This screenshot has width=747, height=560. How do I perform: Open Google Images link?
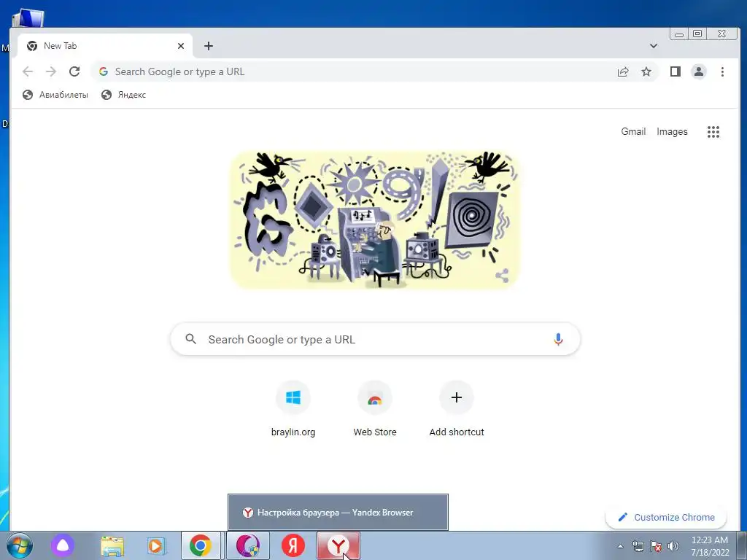[x=672, y=132]
